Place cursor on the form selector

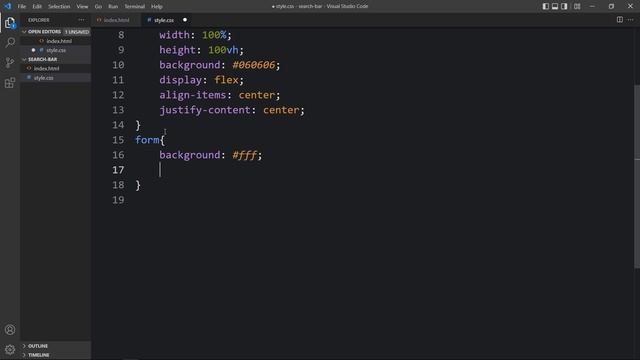click(147, 140)
